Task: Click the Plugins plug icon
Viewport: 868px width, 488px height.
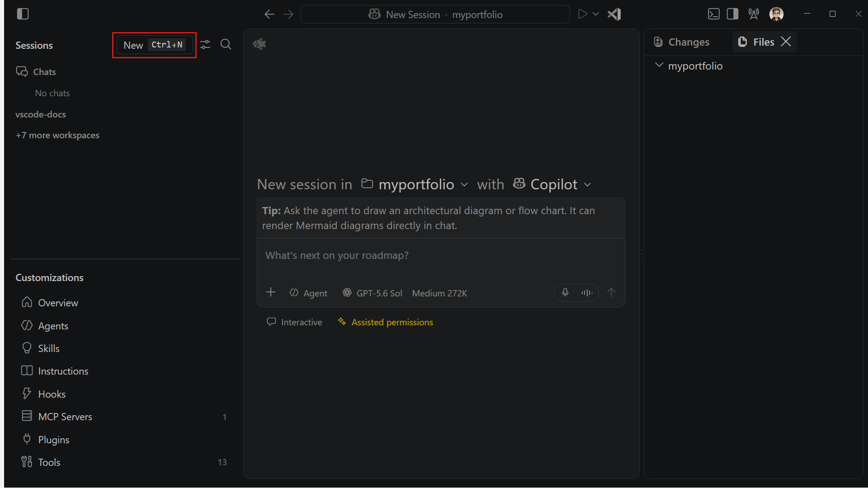Action: (x=27, y=439)
